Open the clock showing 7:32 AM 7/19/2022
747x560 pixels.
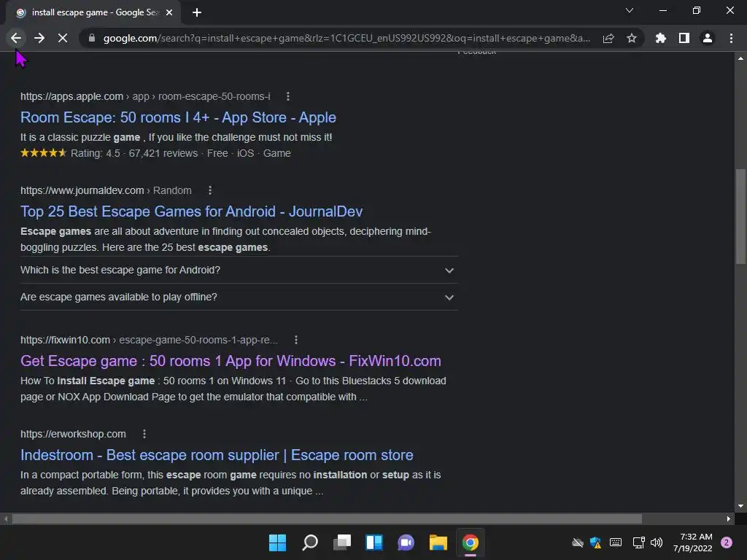(x=693, y=542)
